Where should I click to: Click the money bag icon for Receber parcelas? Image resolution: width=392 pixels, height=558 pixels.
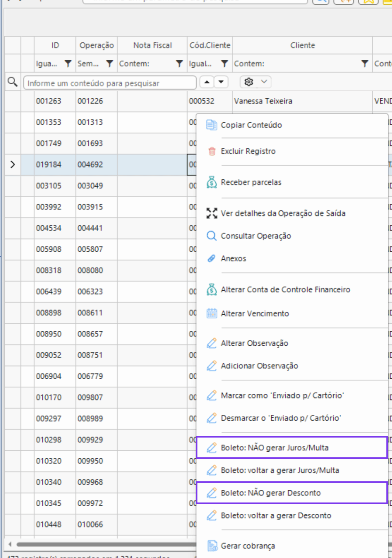point(212,182)
